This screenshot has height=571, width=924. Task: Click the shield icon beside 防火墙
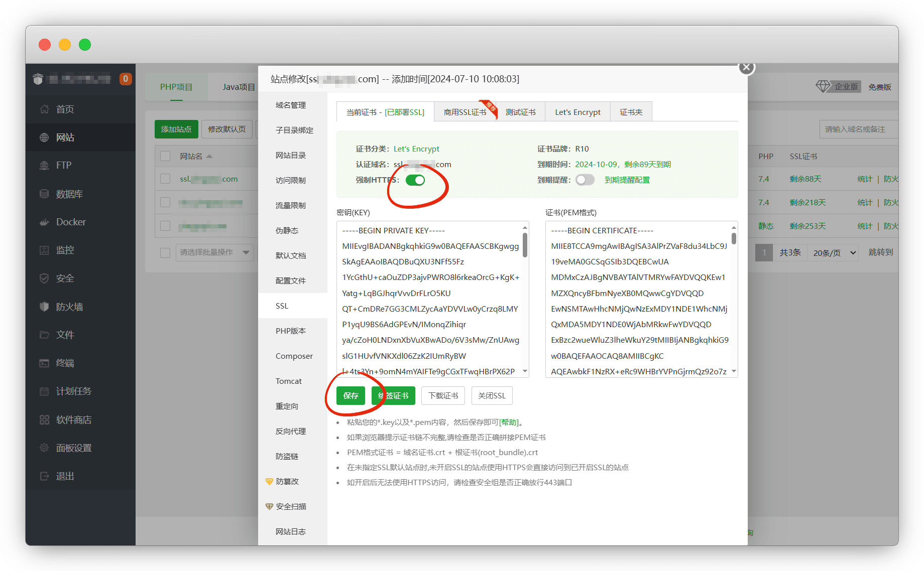(45, 307)
